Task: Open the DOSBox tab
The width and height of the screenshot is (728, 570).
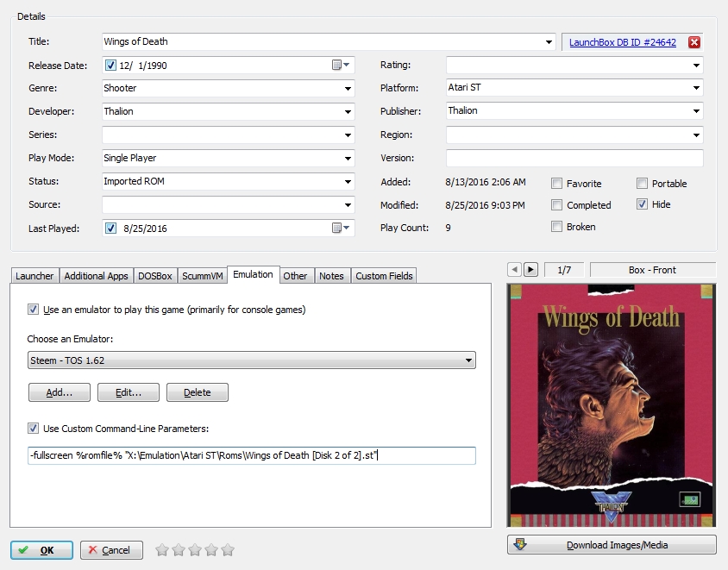Action: (155, 276)
